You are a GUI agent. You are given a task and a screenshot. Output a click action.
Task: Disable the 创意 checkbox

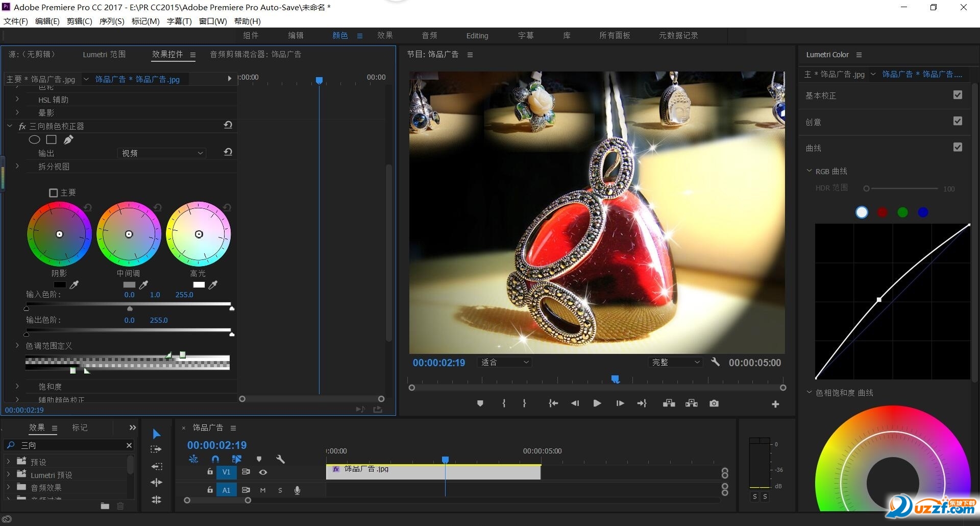(958, 121)
